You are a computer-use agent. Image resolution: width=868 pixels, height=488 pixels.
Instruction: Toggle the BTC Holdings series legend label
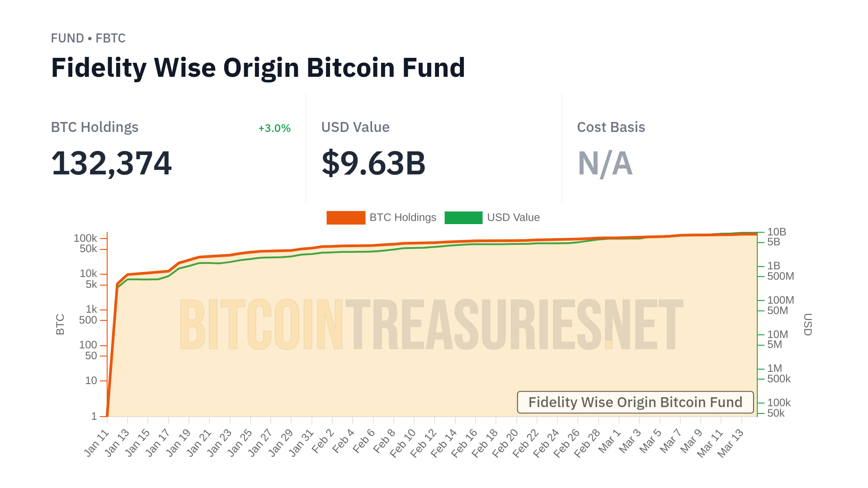[x=403, y=218]
